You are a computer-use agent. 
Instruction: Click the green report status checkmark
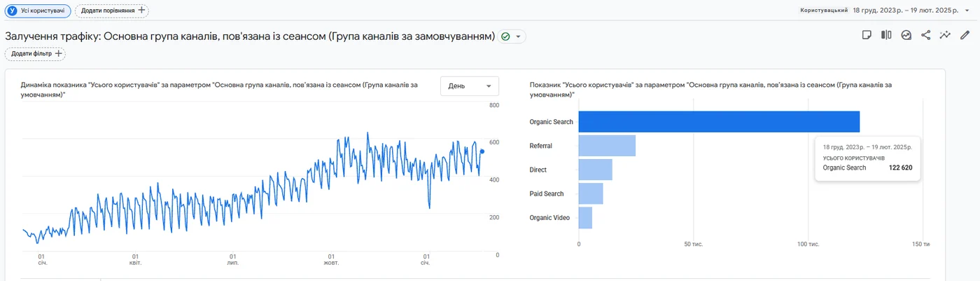click(x=505, y=36)
